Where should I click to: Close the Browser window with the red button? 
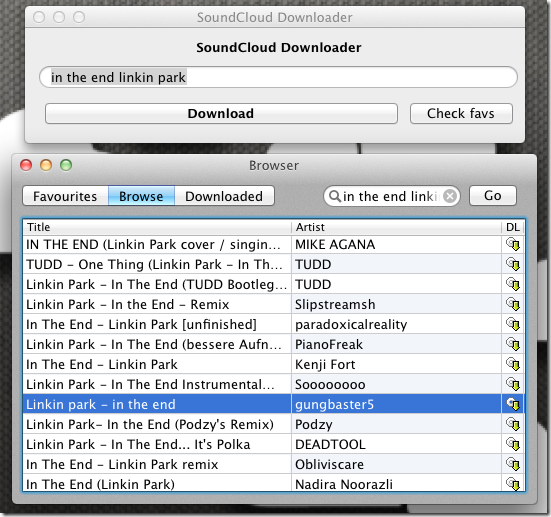26,165
